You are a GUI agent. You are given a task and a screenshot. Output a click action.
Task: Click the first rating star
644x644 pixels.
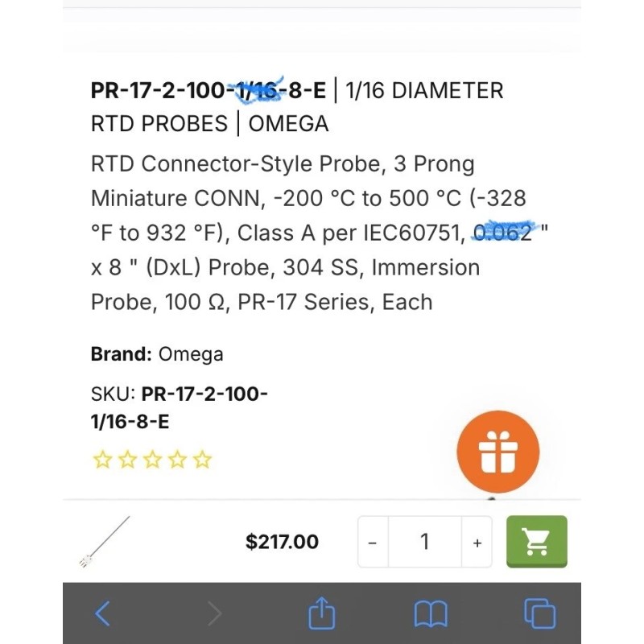pyautogui.click(x=101, y=460)
